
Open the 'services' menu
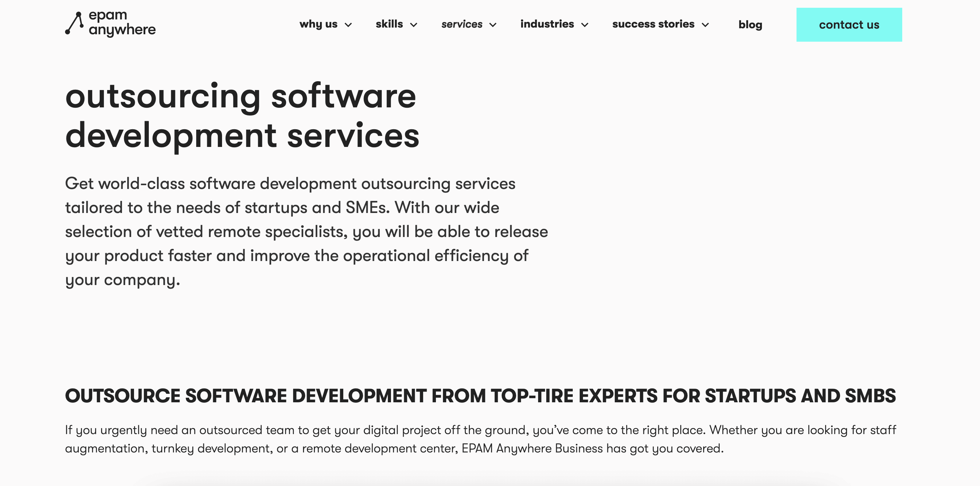coord(462,24)
